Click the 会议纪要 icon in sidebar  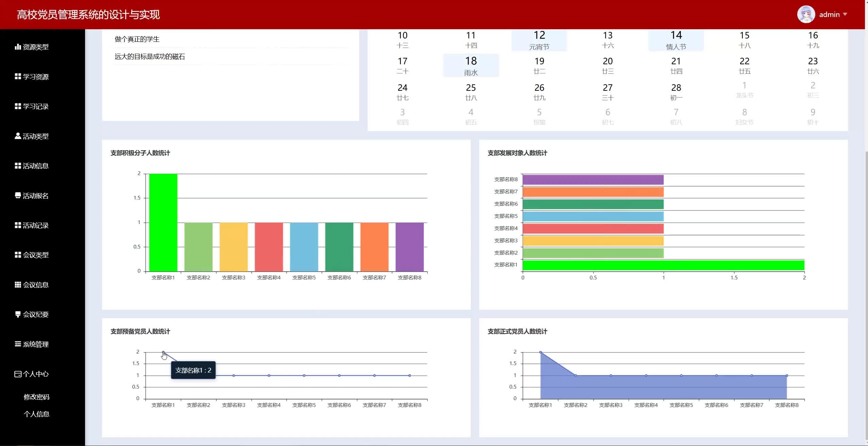click(x=18, y=314)
